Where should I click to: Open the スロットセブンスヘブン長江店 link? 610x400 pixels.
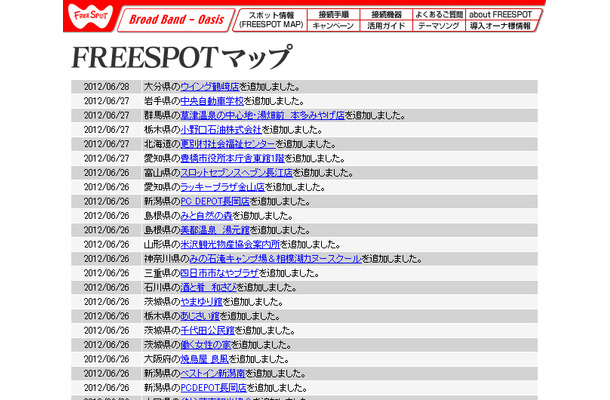[237, 173]
